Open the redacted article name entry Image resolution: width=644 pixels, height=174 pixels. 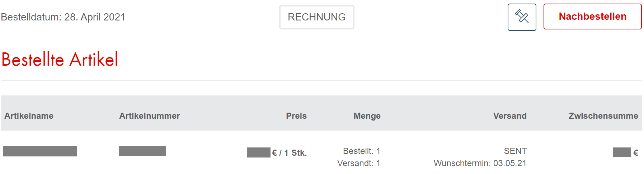40,151
